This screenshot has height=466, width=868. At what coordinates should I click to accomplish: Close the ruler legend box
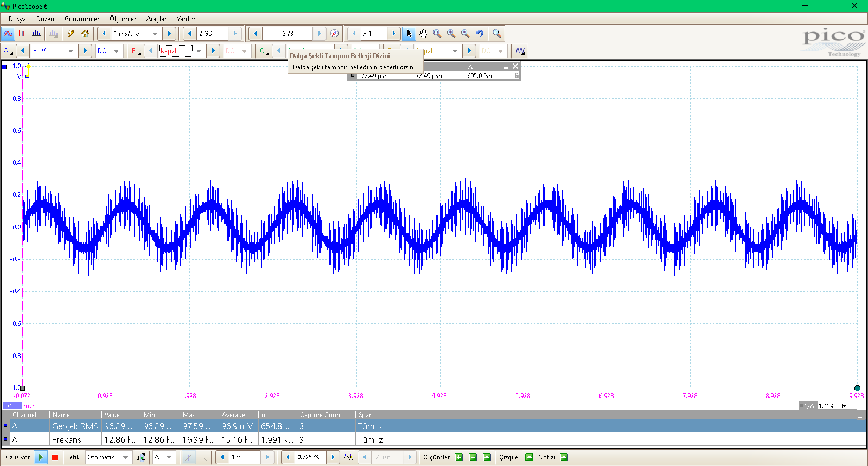[x=515, y=66]
